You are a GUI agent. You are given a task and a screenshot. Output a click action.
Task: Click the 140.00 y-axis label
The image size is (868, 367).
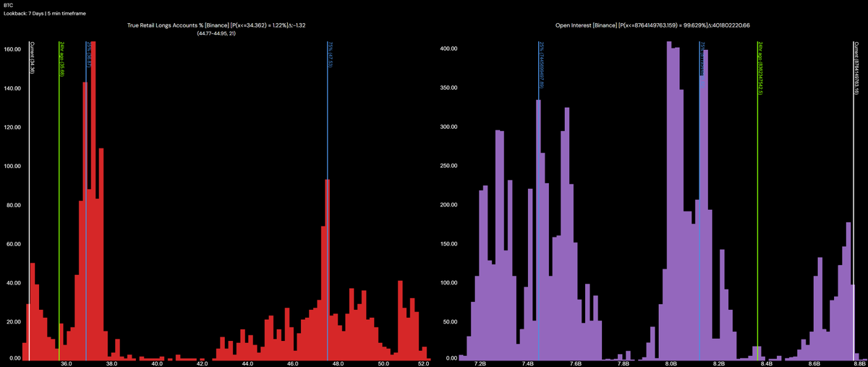(11, 88)
